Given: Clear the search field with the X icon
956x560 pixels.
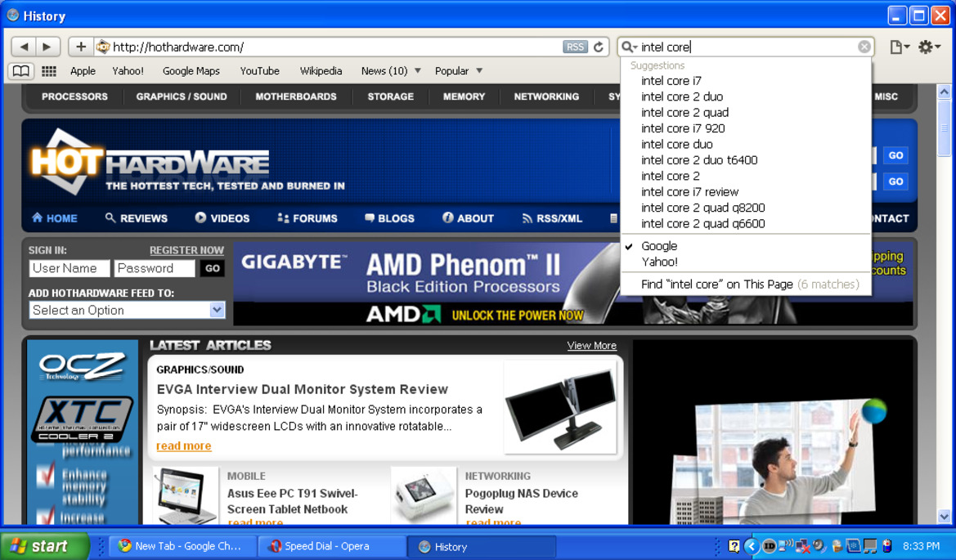Looking at the screenshot, I should pos(864,47).
